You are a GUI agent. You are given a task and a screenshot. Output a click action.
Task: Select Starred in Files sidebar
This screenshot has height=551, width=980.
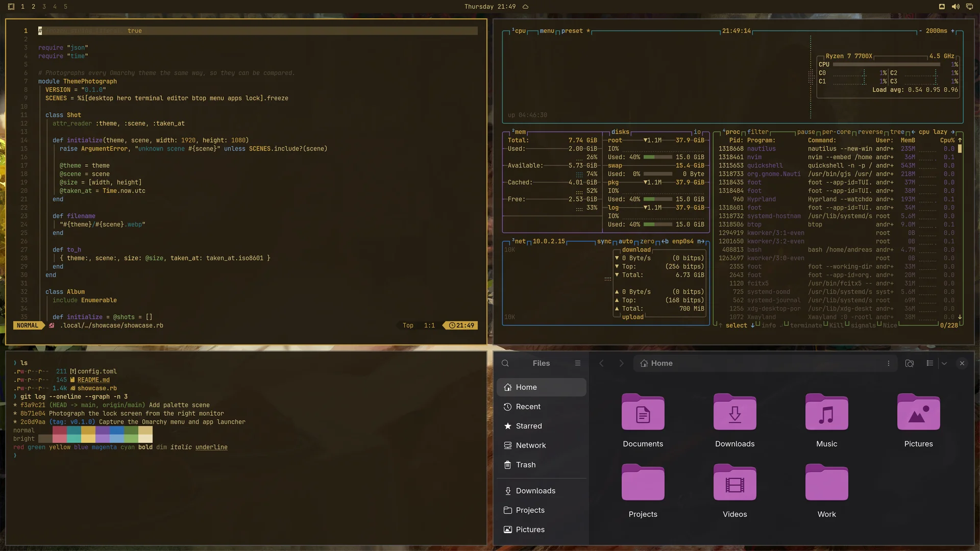[542, 426]
